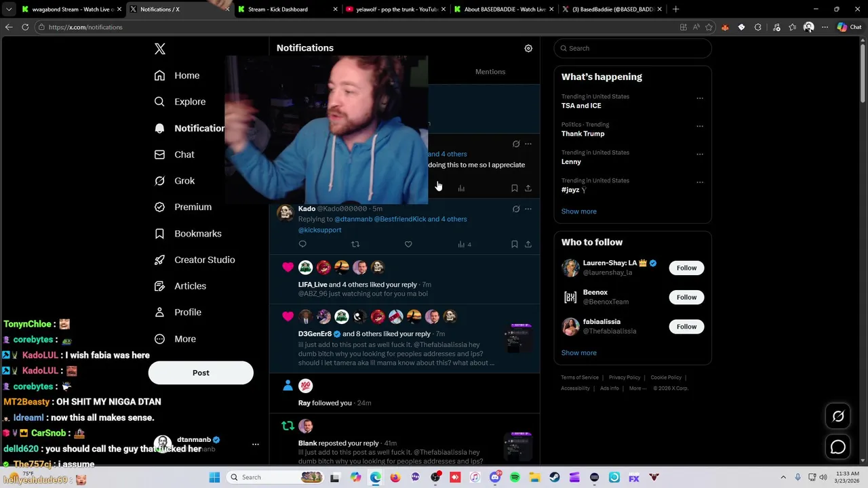Open Cookie Policy link
Image resolution: width=868 pixels, height=488 pixels.
(666, 378)
